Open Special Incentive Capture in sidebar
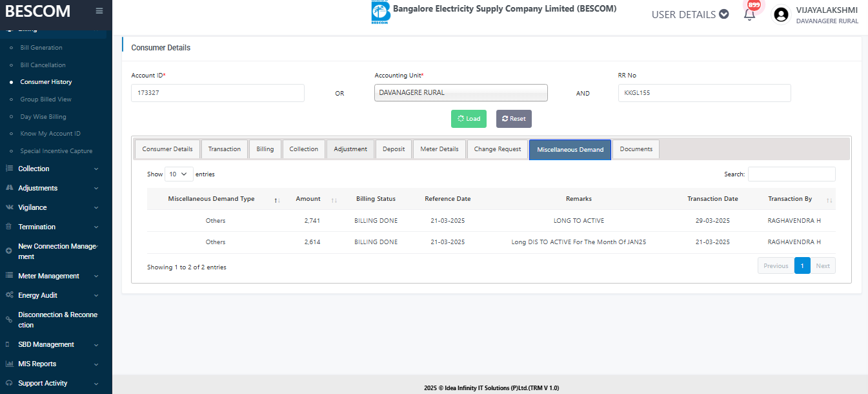Viewport: 868px width, 394px height. [56, 151]
